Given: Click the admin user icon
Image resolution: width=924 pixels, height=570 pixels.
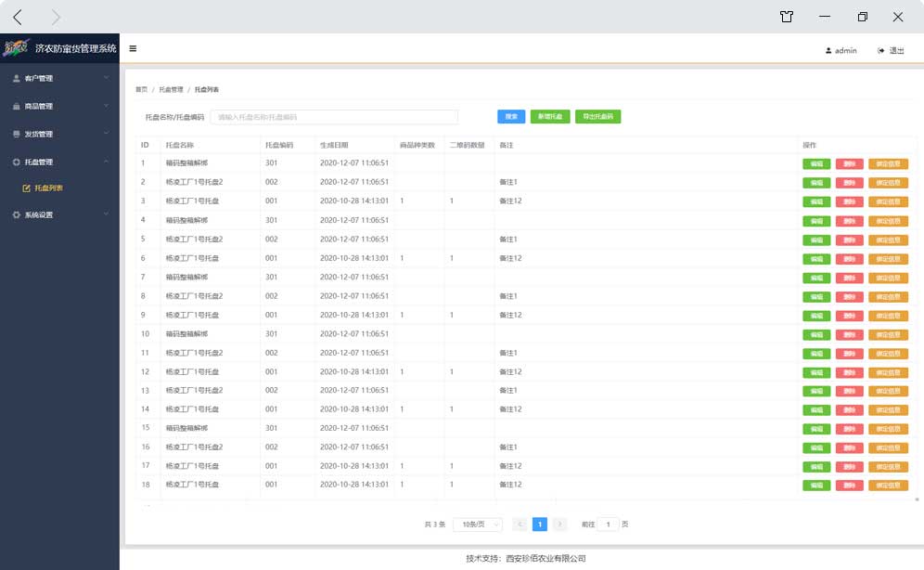Looking at the screenshot, I should tap(828, 51).
